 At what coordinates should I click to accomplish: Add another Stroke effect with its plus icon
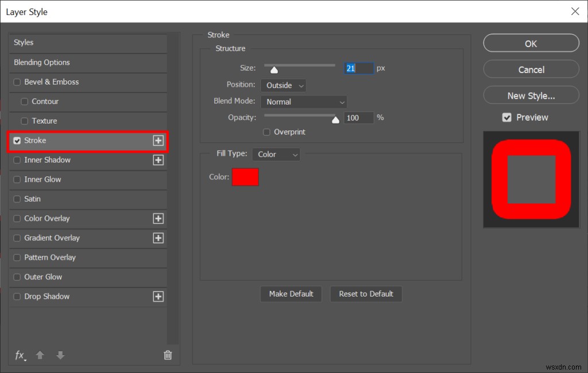(159, 140)
